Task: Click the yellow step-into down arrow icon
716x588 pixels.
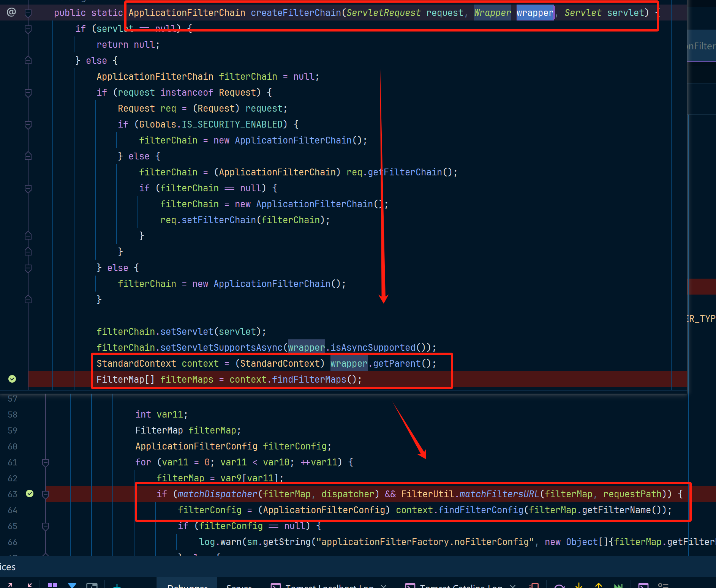Action: coord(578,585)
